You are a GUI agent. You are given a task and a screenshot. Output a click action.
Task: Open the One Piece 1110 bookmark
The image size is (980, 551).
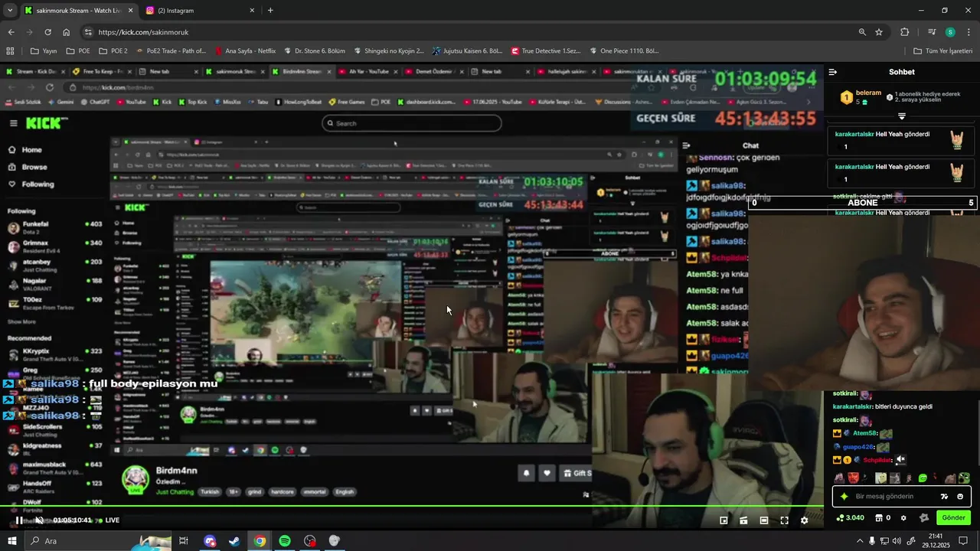(x=623, y=51)
